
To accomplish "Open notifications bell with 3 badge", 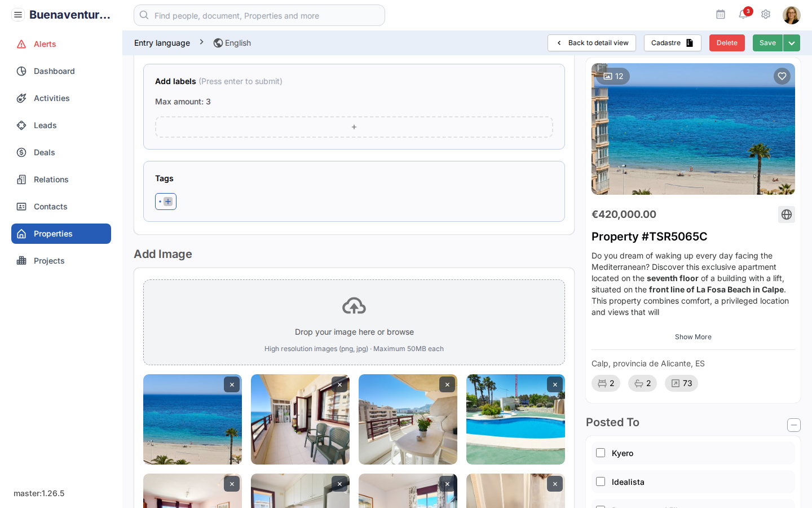I will (x=743, y=15).
